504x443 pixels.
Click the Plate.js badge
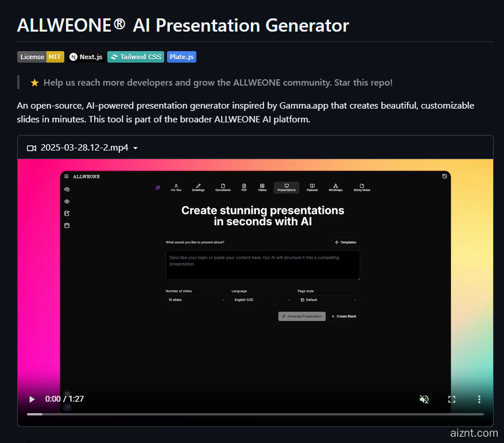click(181, 57)
